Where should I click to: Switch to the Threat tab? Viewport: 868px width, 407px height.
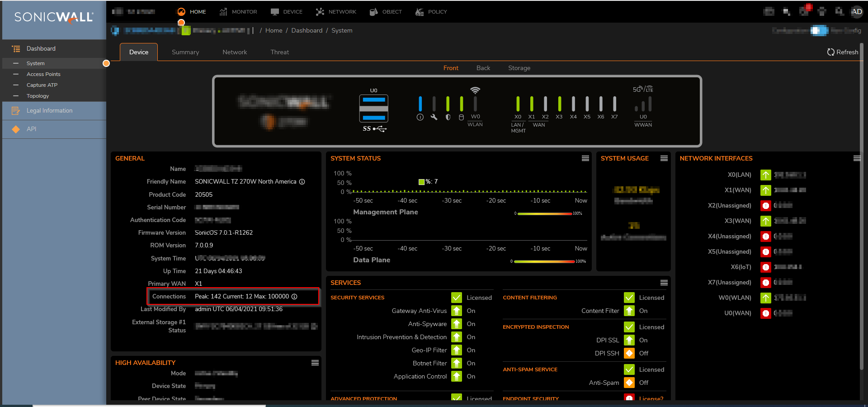point(280,52)
